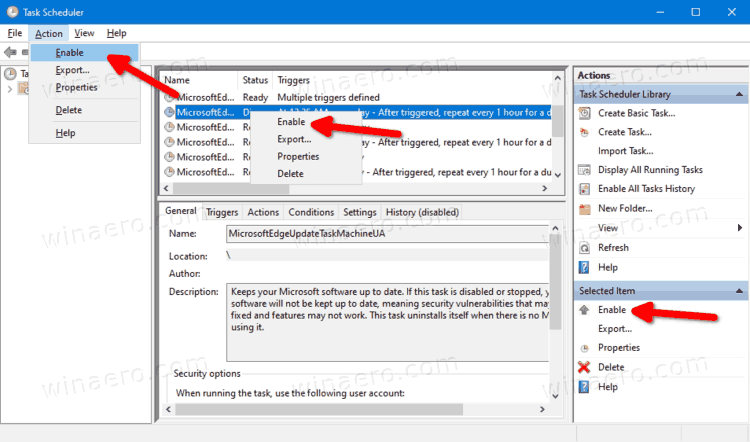Choose Properties in the Action dropdown menu

[85, 87]
